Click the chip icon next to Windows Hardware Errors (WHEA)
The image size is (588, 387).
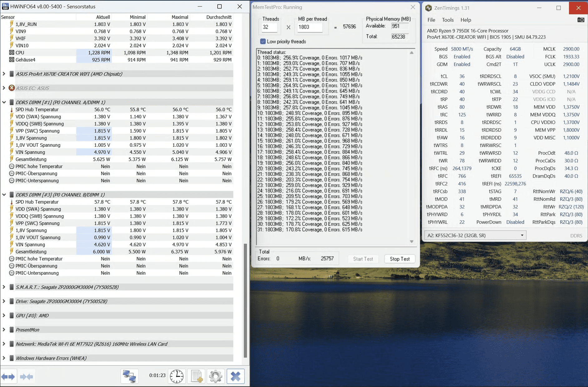click(x=12, y=358)
